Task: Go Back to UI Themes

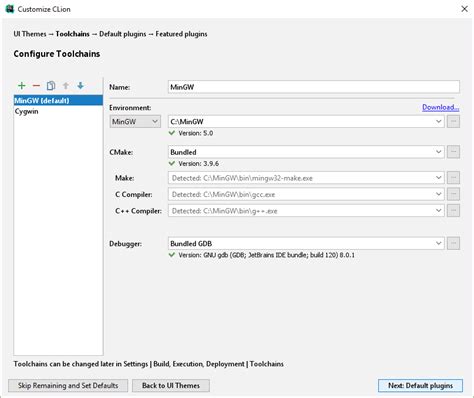Action: tap(171, 386)
